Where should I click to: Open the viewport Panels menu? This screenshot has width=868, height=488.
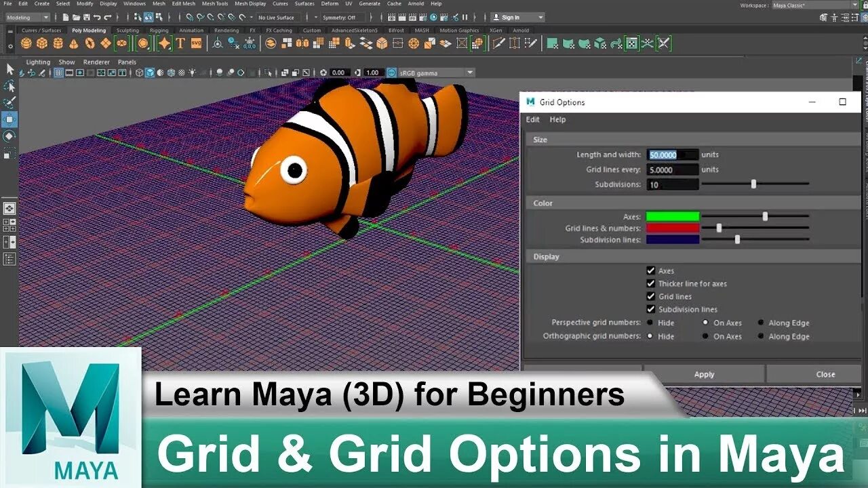point(127,62)
